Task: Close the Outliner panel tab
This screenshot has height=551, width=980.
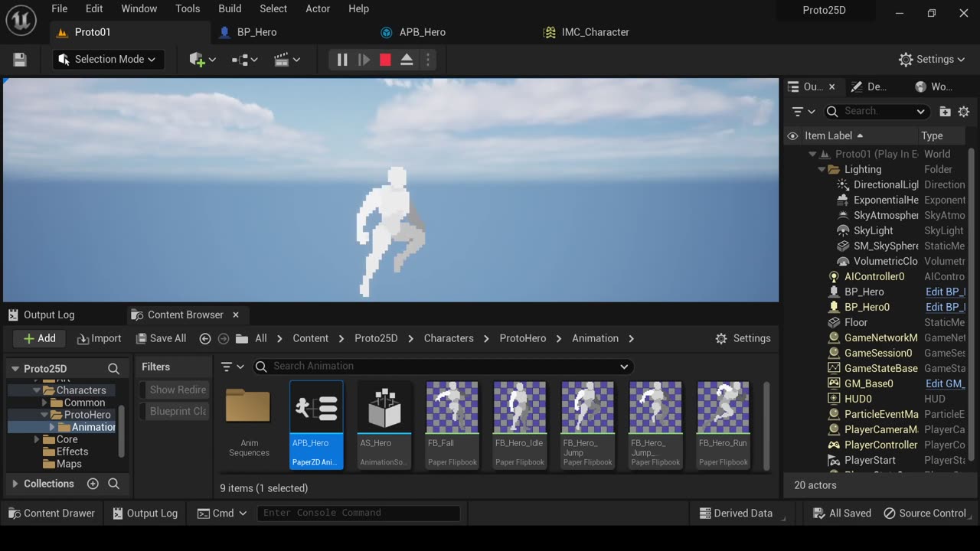Action: (x=832, y=87)
